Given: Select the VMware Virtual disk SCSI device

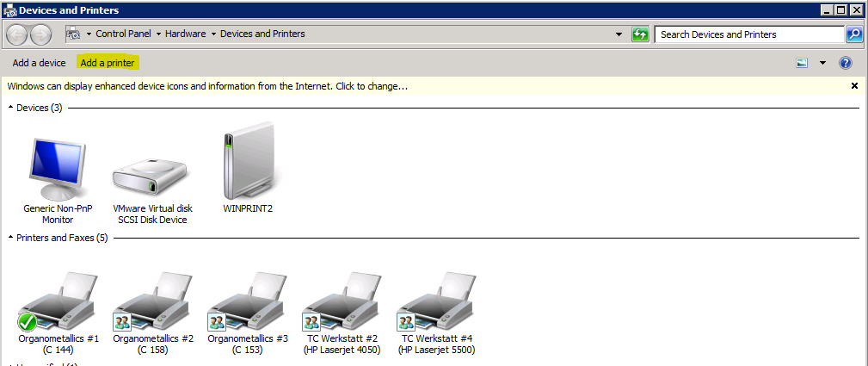Looking at the screenshot, I should tap(152, 172).
